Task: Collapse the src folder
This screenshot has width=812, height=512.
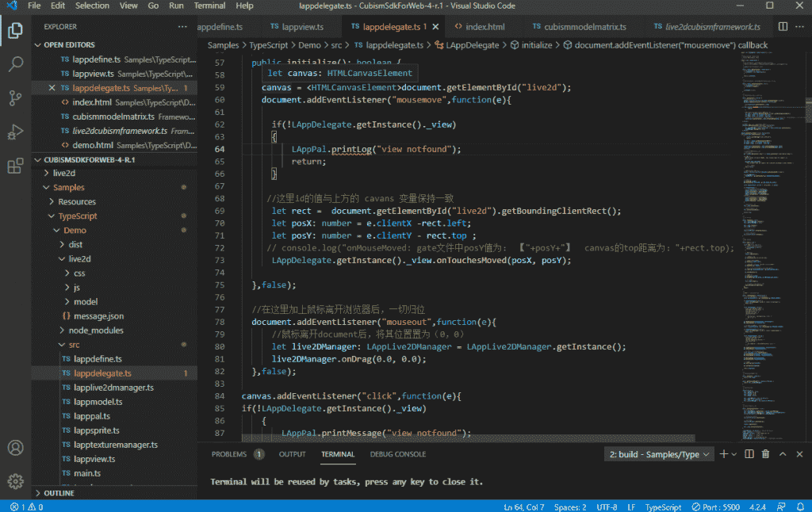Action: [74, 345]
